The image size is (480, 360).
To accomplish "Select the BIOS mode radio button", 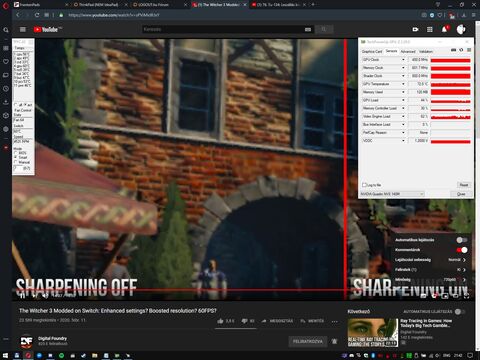I will [16, 153].
